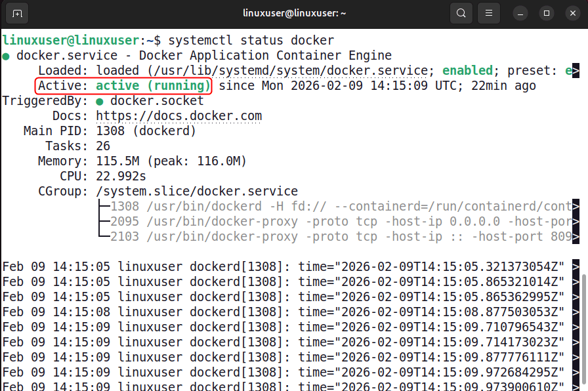Maximize the terminal window
Screen dimensions: 588x391
[547, 12]
